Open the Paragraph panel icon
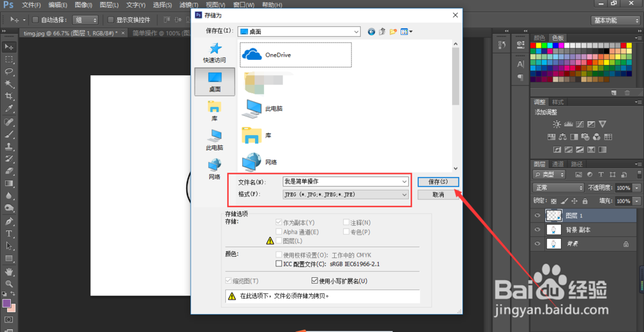Image resolution: width=644 pixels, height=332 pixels. click(x=520, y=77)
